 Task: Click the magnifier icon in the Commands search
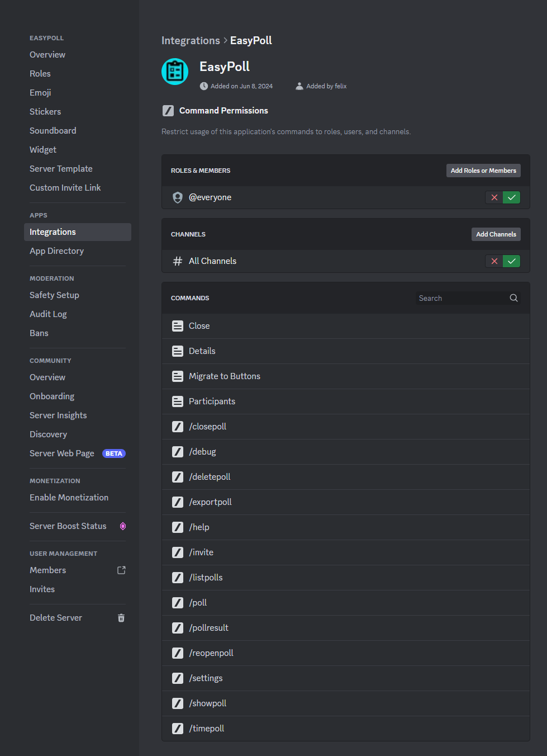513,297
